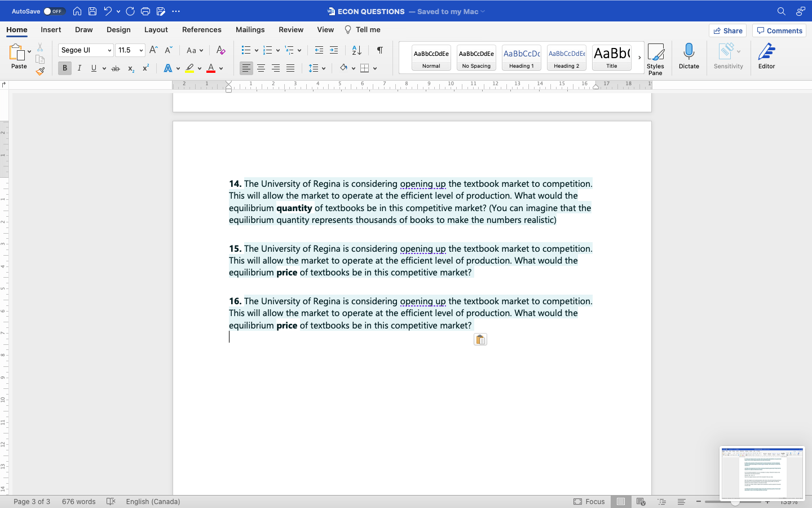Open Change Case dropdown
812x508 pixels.
tap(195, 50)
